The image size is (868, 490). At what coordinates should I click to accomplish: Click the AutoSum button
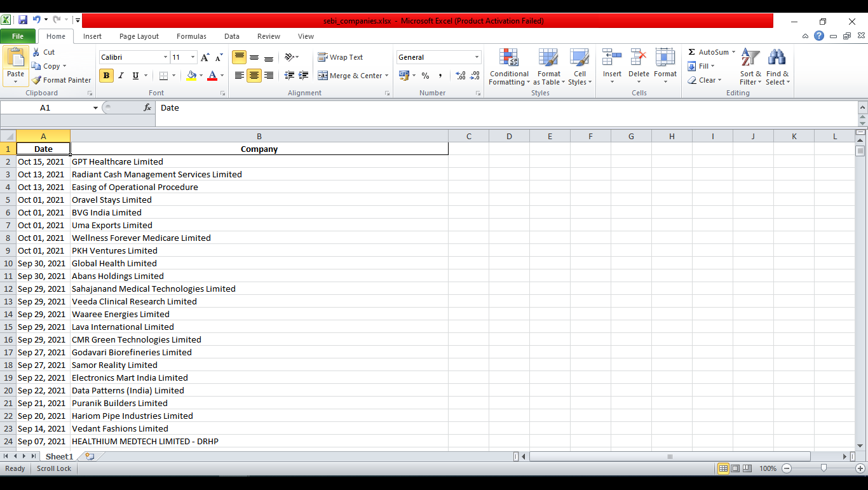tap(708, 52)
